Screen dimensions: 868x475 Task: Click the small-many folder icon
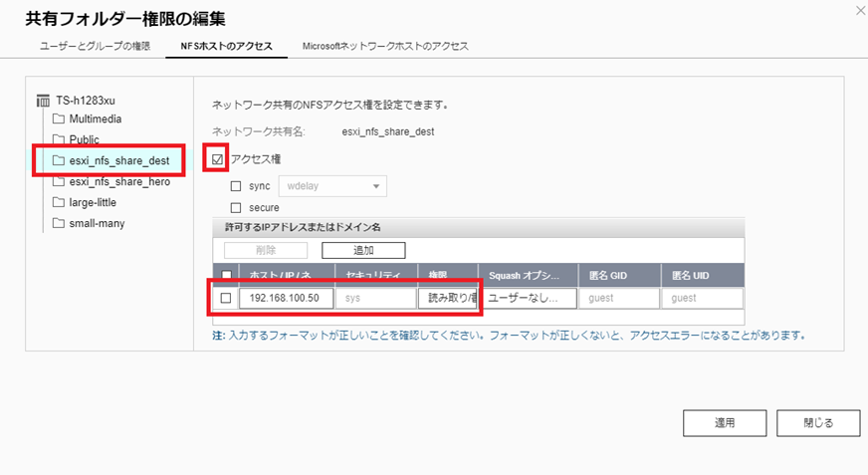[59, 223]
